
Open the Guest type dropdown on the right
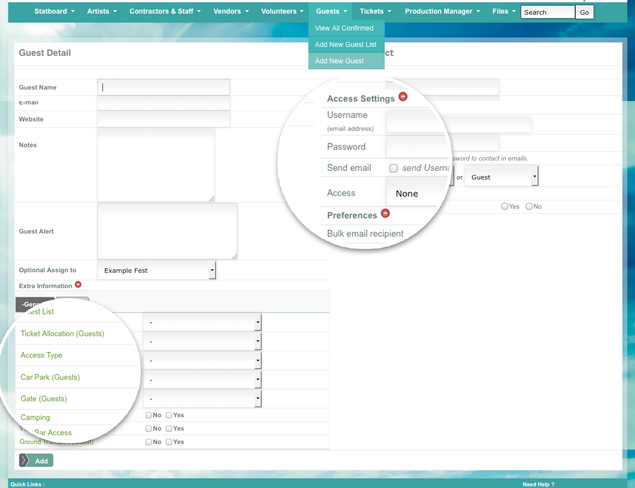(x=503, y=177)
